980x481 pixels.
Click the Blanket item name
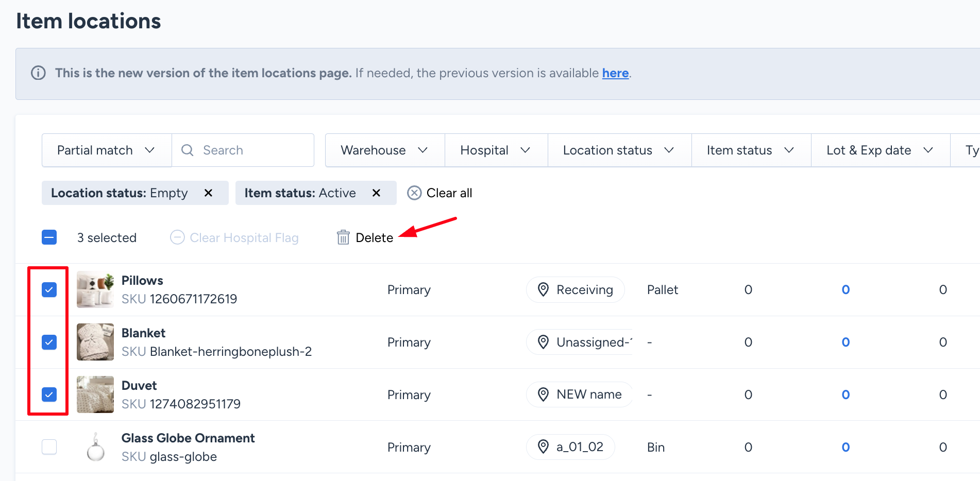pos(143,333)
